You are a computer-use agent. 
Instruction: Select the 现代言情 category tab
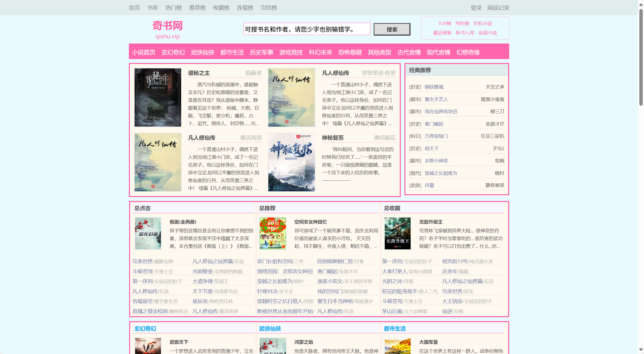439,52
